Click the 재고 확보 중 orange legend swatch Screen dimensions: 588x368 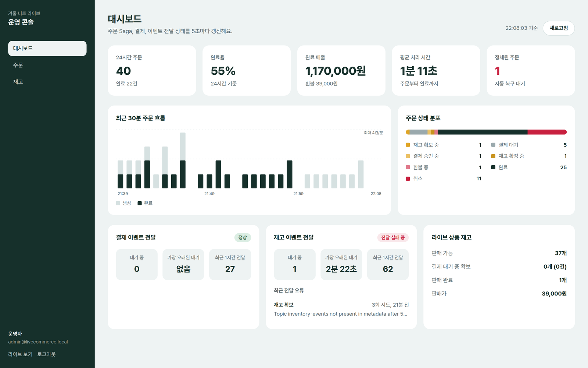(408, 145)
